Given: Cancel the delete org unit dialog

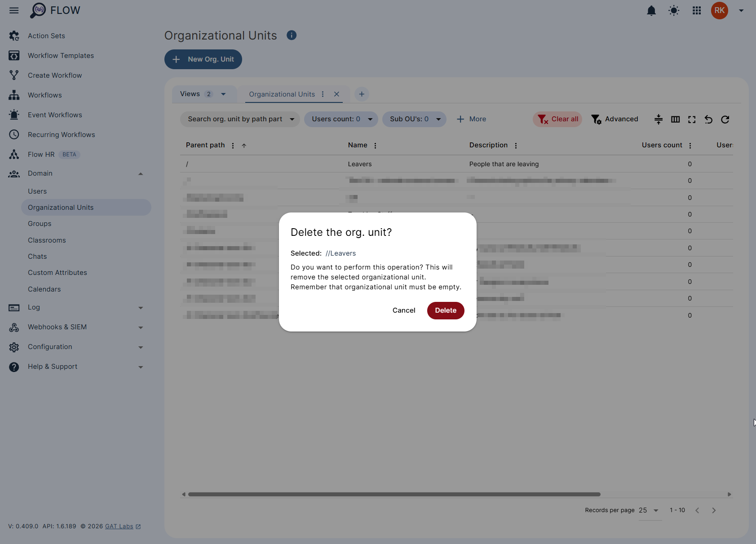Looking at the screenshot, I should 403,310.
